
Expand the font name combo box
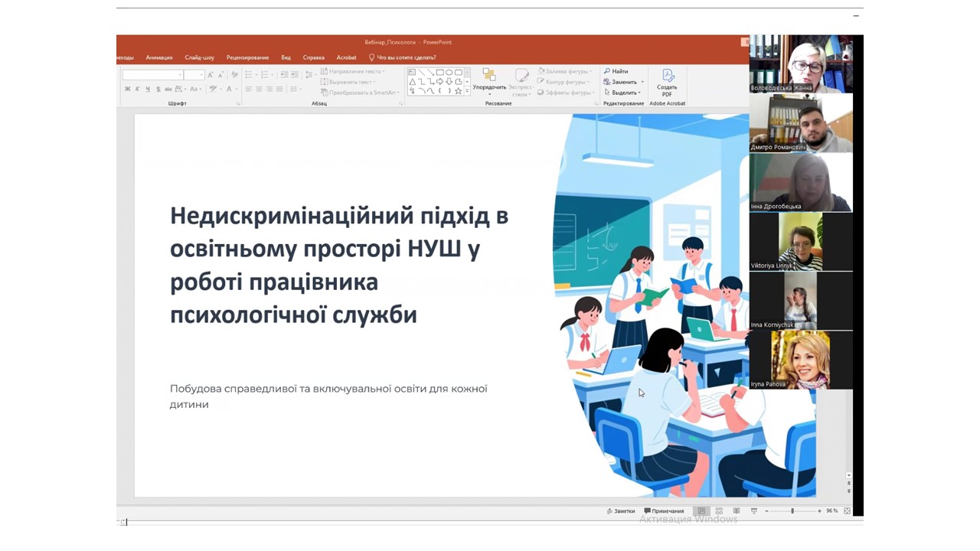tap(180, 75)
